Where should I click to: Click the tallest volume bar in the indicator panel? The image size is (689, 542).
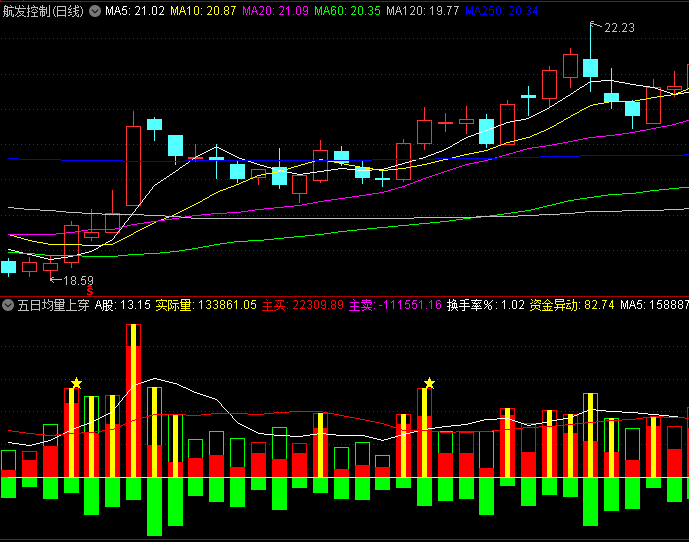pos(134,400)
